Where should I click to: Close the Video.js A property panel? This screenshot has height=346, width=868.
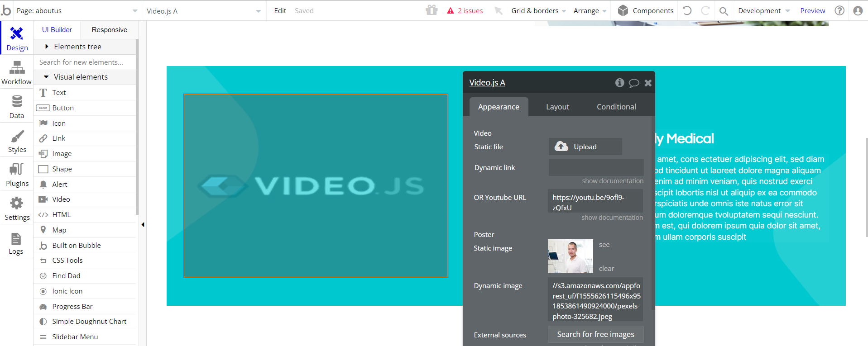[x=648, y=83]
